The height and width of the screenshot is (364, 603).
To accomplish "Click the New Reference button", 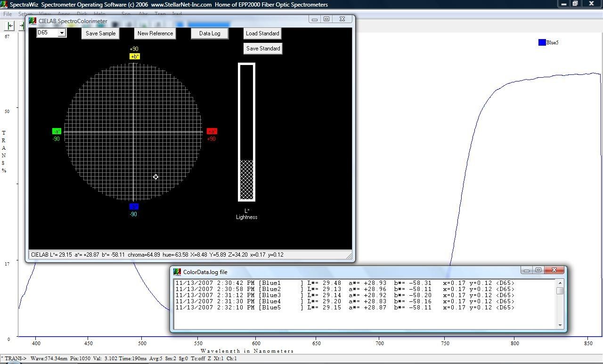I will click(155, 33).
